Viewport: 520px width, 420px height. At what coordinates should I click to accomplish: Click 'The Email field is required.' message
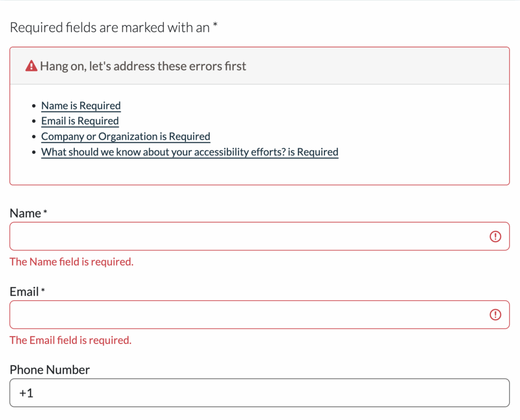tap(71, 340)
